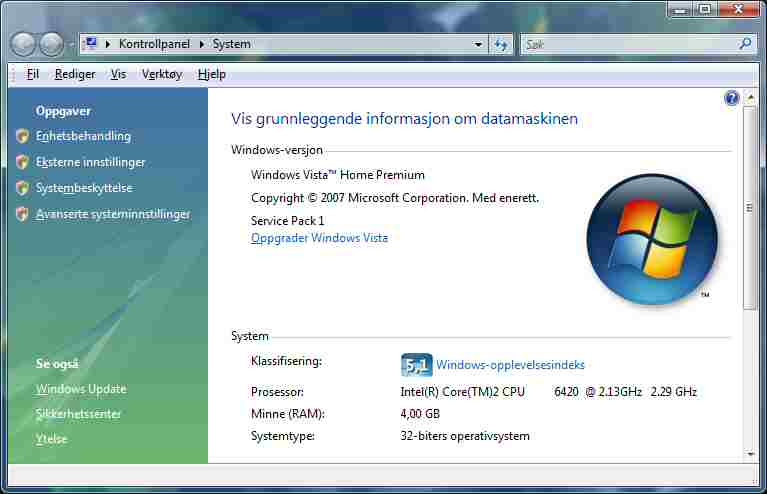Click the scrollbar up arrow

point(750,98)
